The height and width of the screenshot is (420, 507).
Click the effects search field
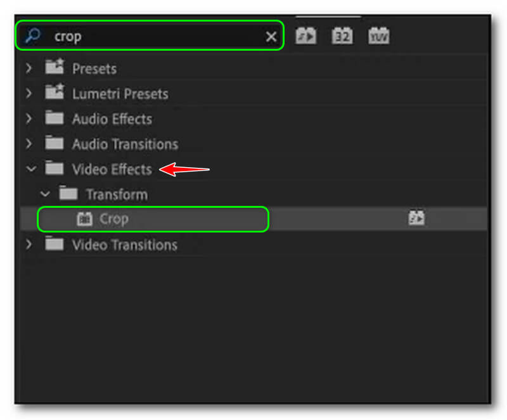(x=152, y=37)
